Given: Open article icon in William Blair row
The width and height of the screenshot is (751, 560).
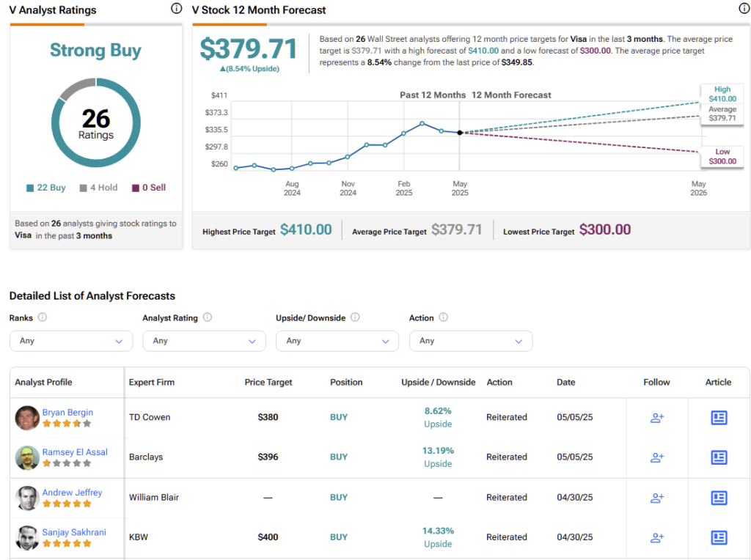Looking at the screenshot, I should pyautogui.click(x=719, y=498).
